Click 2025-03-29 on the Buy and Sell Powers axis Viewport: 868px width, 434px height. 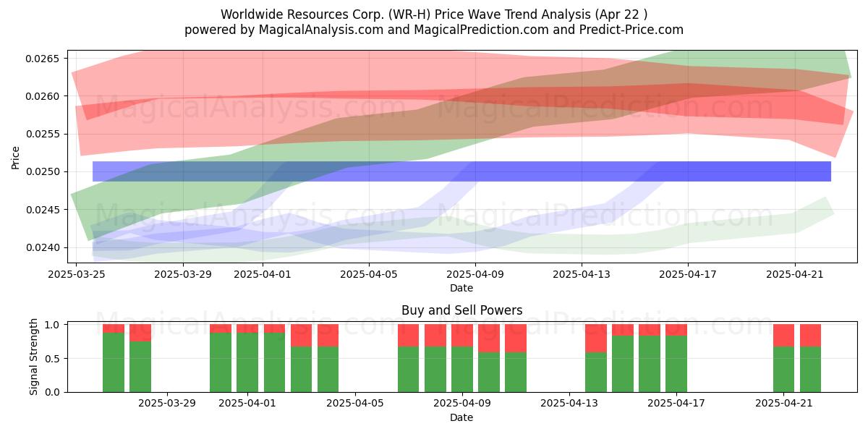tap(167, 404)
